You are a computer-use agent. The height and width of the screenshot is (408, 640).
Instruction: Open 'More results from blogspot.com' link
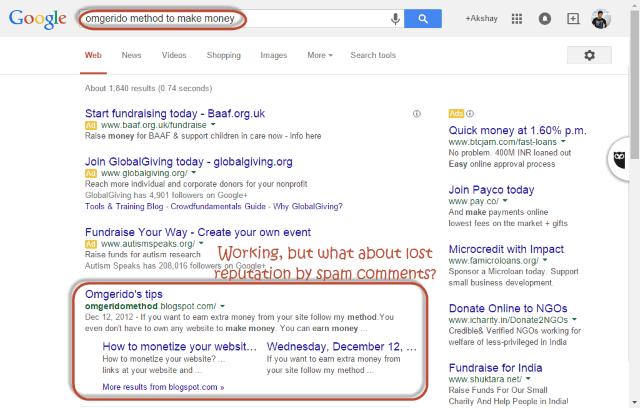[162, 386]
